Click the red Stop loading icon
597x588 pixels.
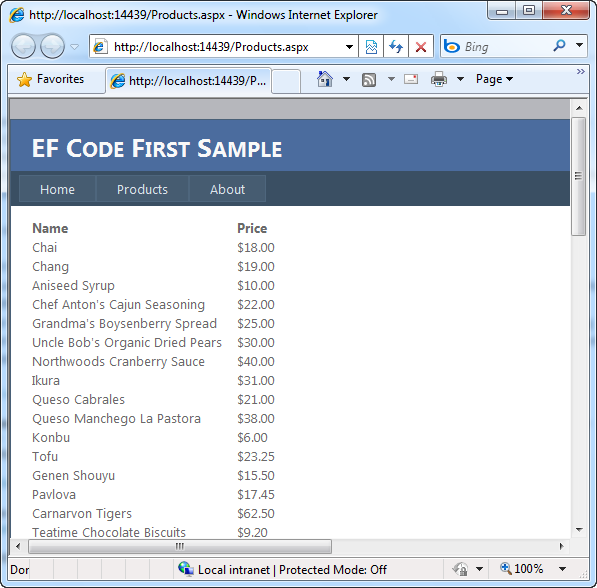click(x=421, y=46)
